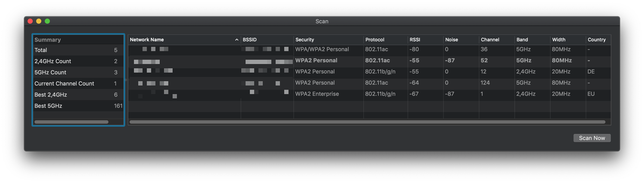
Task: Click the Scan Now button
Action: tap(592, 138)
